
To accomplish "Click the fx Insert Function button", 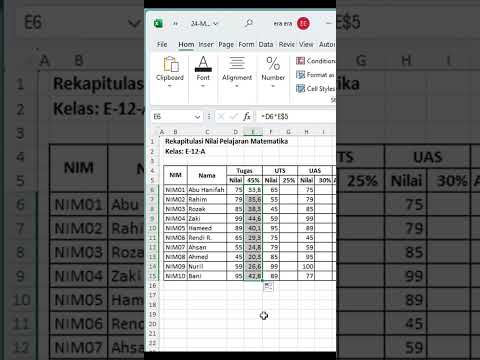I will [x=247, y=116].
